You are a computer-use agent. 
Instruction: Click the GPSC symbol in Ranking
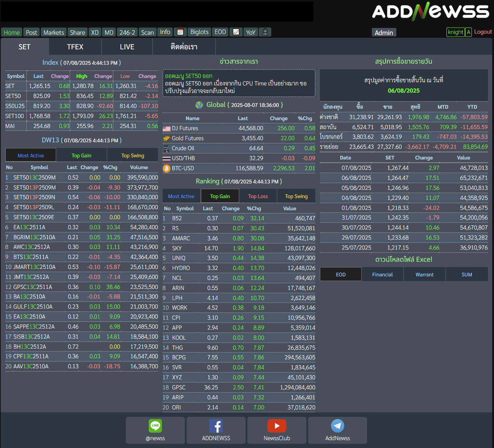179,388
